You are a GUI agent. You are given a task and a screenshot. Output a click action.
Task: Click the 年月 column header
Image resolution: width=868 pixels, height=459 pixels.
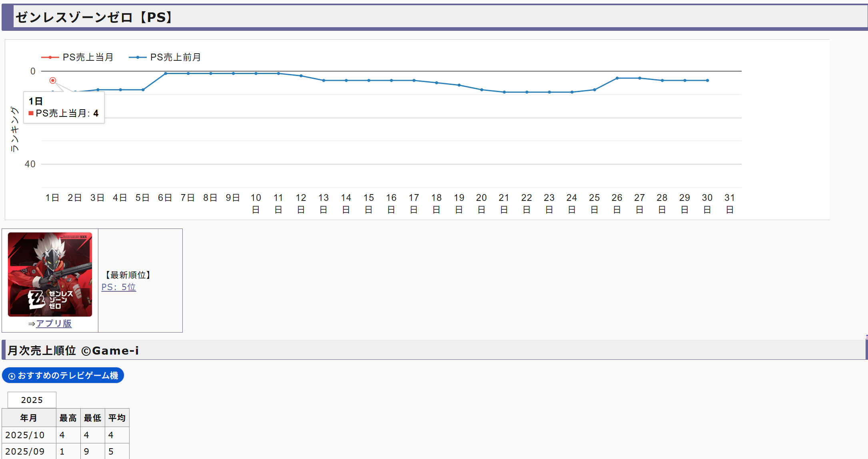click(x=29, y=418)
